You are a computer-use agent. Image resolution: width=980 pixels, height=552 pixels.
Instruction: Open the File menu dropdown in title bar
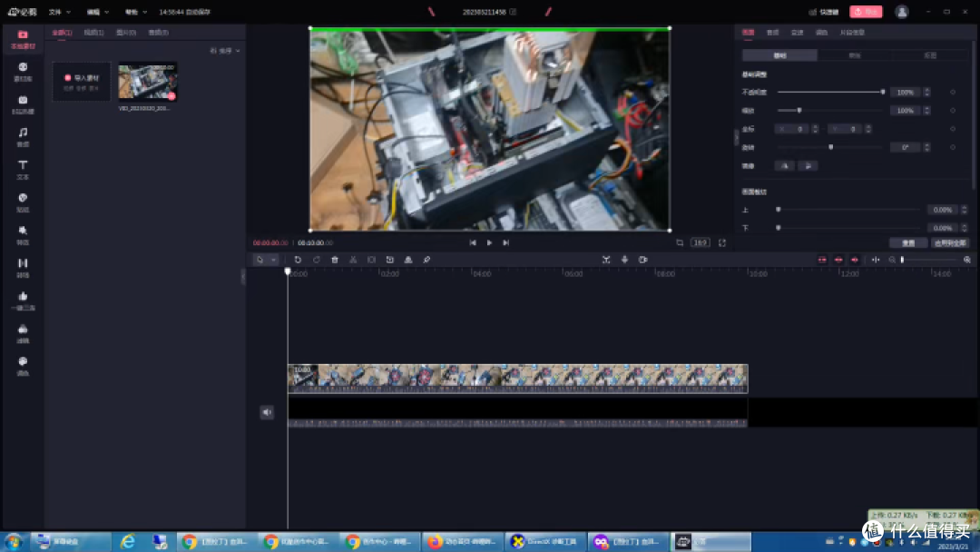pyautogui.click(x=59, y=12)
